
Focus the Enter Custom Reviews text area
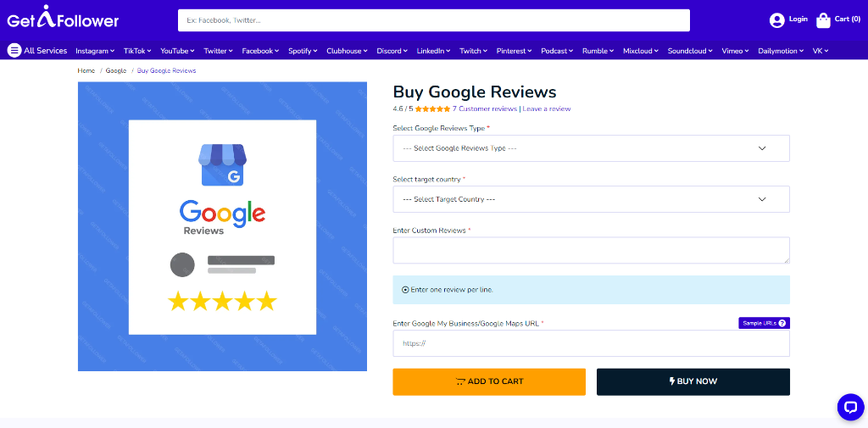click(x=591, y=250)
